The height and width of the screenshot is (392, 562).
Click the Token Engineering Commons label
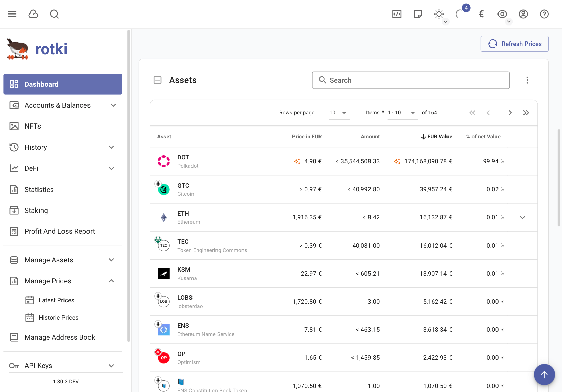pos(212,250)
